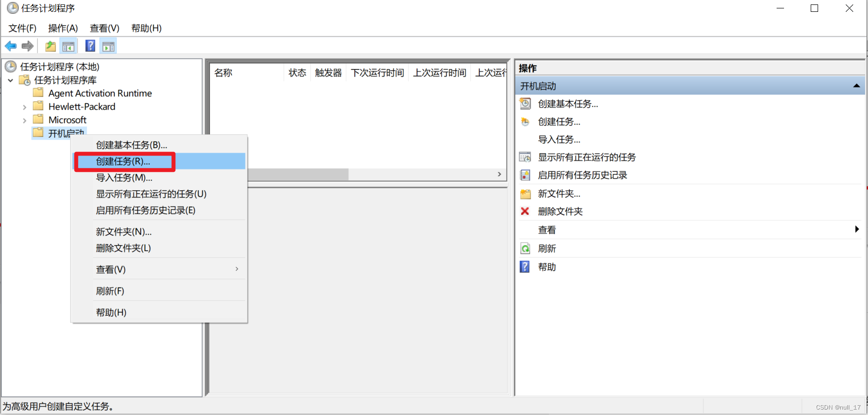Expand the Hewlett-Packard tree node
The width and height of the screenshot is (868, 415).
[25, 107]
